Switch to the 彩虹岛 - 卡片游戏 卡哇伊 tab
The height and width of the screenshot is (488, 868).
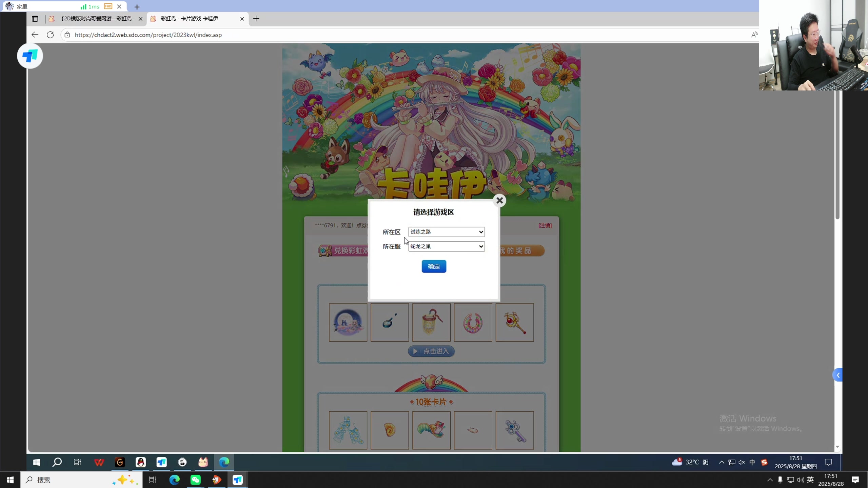pos(197,19)
